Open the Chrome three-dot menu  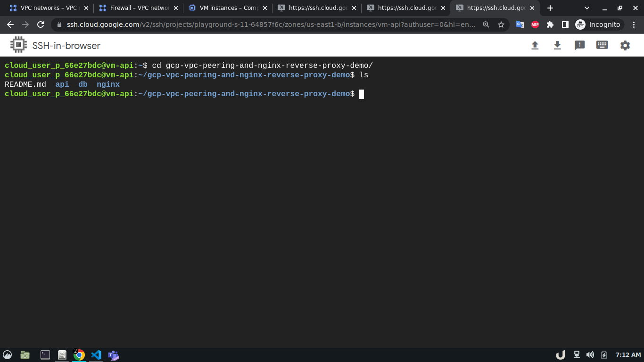(x=634, y=25)
